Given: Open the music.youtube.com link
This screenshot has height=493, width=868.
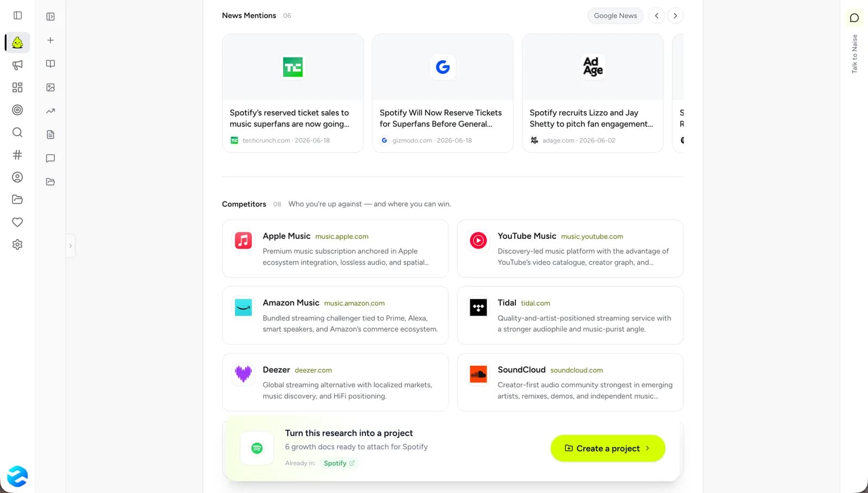Looking at the screenshot, I should pyautogui.click(x=592, y=236).
